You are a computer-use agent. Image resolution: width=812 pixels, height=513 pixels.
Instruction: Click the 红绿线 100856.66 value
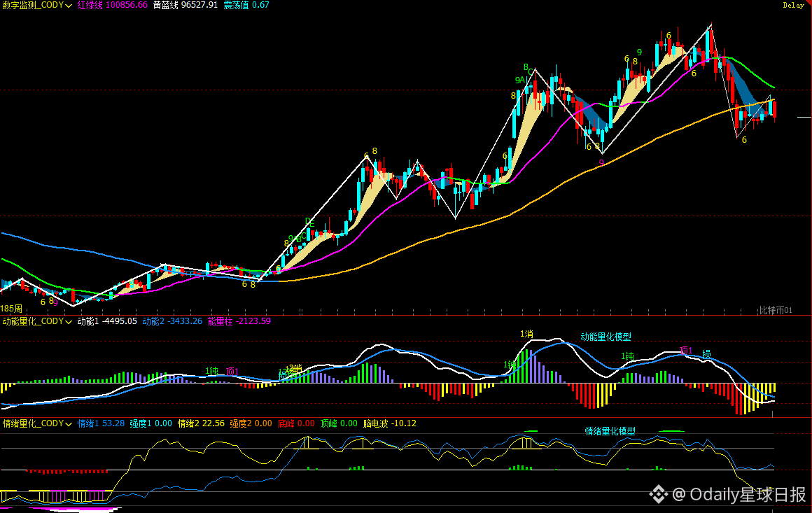(x=113, y=5)
